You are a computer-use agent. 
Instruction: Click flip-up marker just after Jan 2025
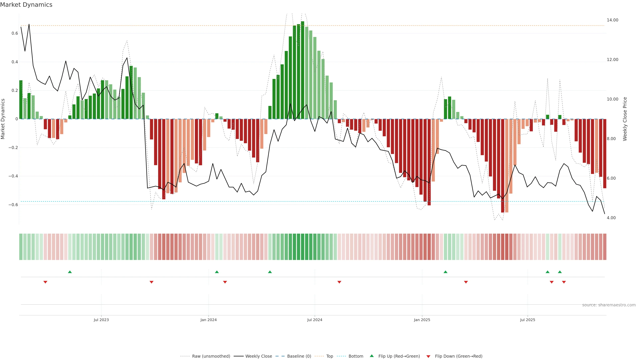coord(445,272)
